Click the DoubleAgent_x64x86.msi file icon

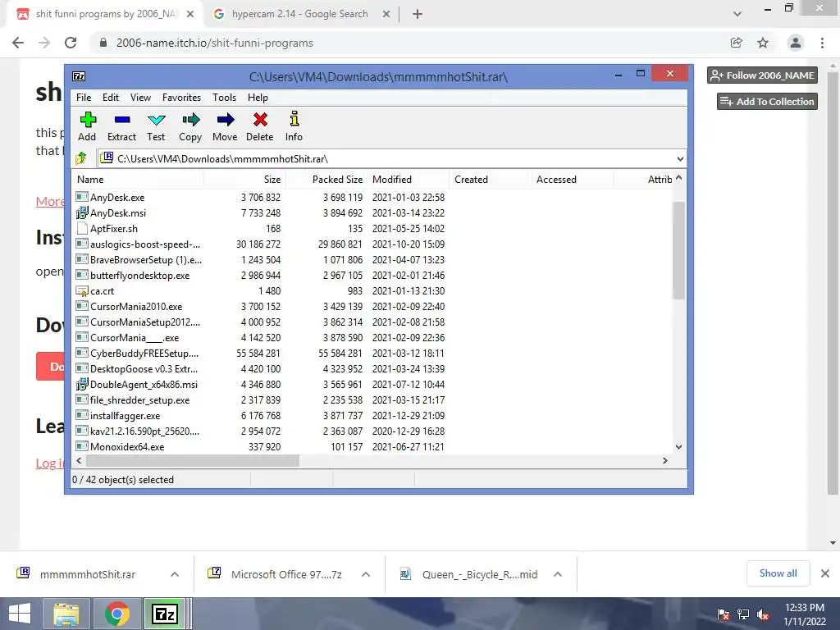(x=81, y=384)
